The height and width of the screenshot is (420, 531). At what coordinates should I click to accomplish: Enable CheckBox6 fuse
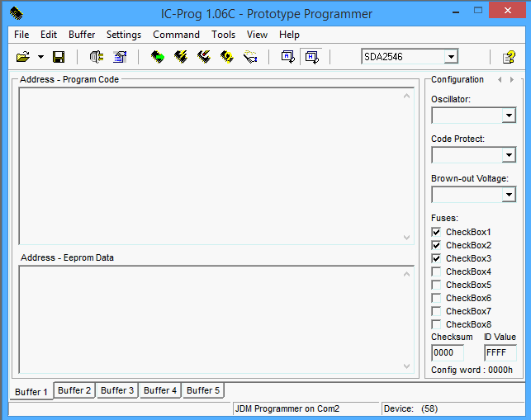tap(436, 298)
